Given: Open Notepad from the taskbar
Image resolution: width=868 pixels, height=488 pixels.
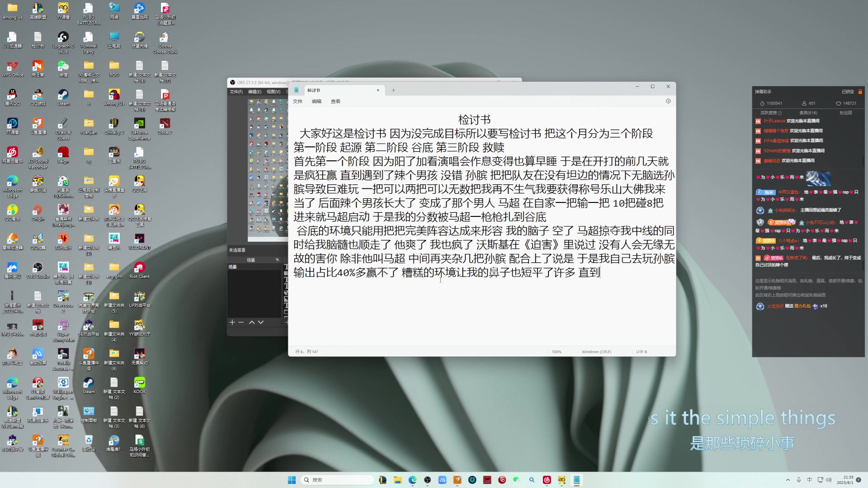Looking at the screenshot, I should pyautogui.click(x=576, y=480).
